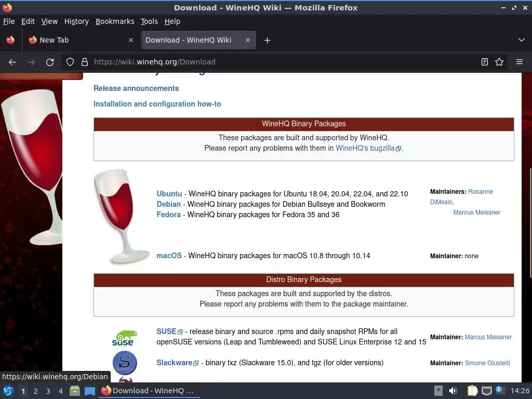This screenshot has width=532, height=399.
Task: Close the Download - WineHQ Wiki tab
Action: (x=248, y=40)
